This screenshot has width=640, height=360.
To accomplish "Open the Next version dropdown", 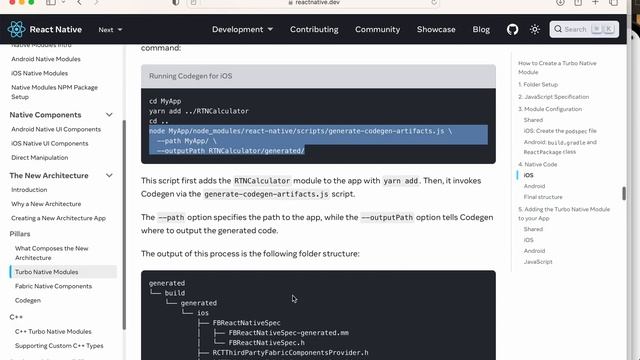I will click(x=110, y=30).
